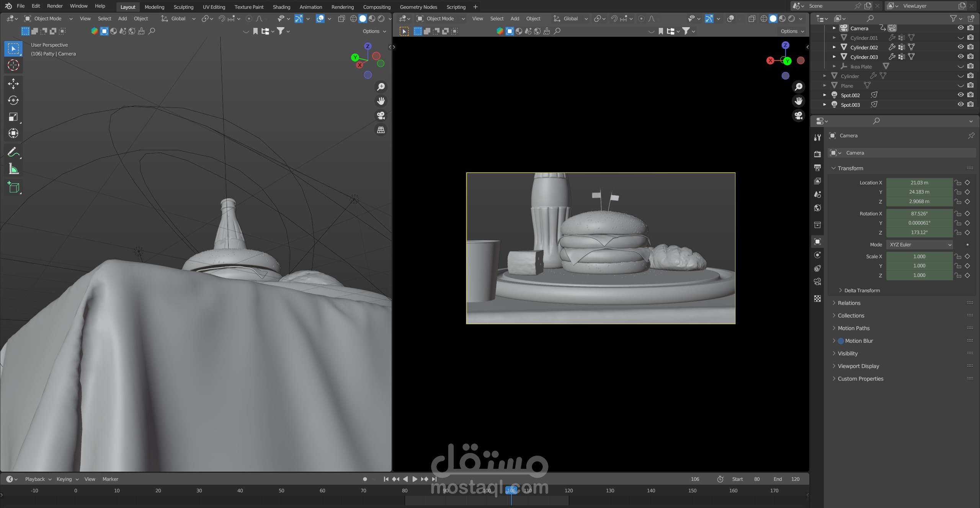Hide Cylinder.002 in viewport
The height and width of the screenshot is (508, 980).
pyautogui.click(x=960, y=47)
